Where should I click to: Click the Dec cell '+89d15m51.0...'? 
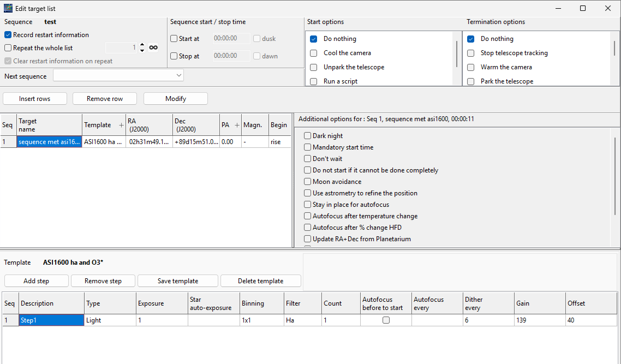(x=196, y=142)
